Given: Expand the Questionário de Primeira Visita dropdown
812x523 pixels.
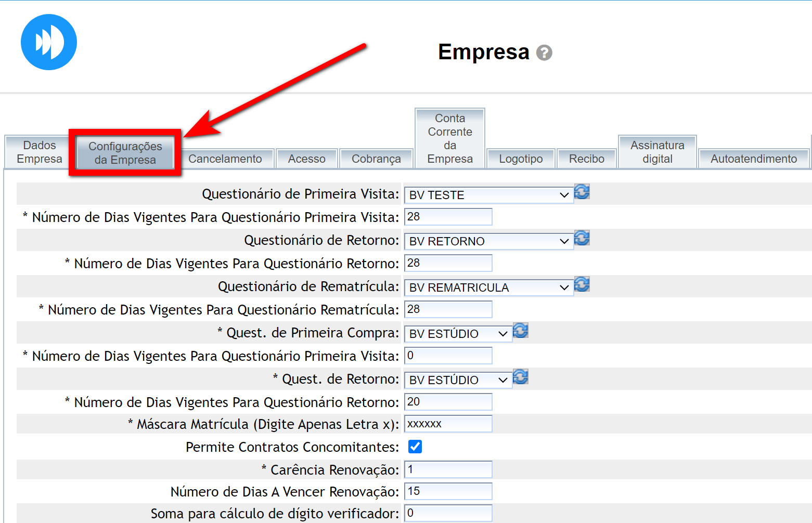Looking at the screenshot, I should [x=488, y=195].
